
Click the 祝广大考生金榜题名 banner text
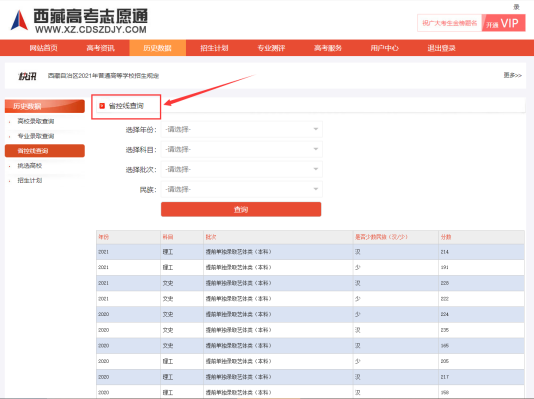[x=450, y=23]
